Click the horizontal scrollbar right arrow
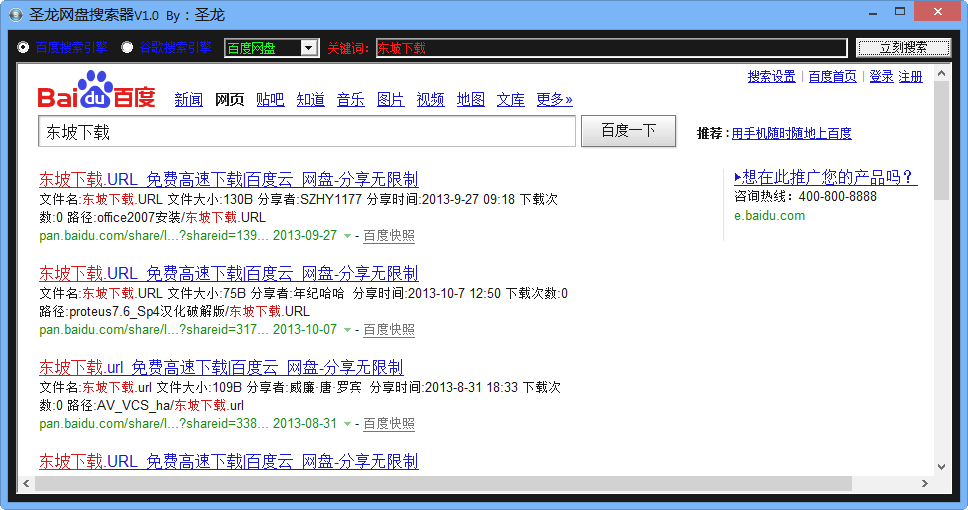The height and width of the screenshot is (510, 968). click(925, 483)
